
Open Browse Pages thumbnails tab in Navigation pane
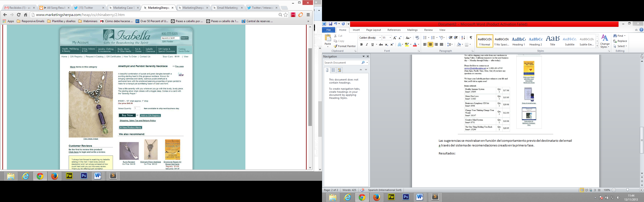(x=333, y=70)
